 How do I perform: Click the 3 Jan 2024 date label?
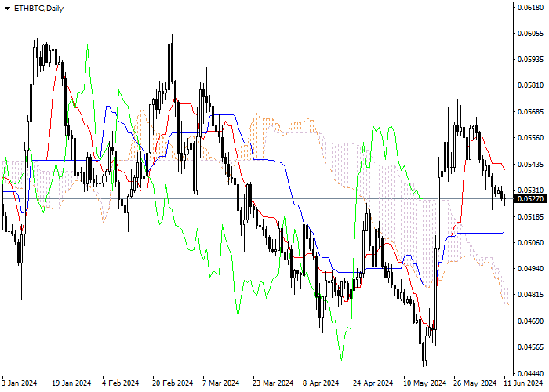click(x=20, y=383)
